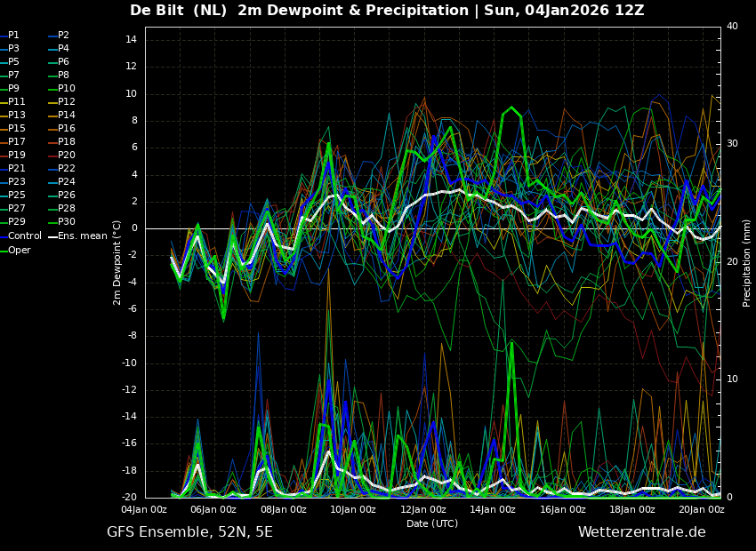This screenshot has width=756, height=551.
Task: Select the P19 legend label
Action: click(16, 156)
